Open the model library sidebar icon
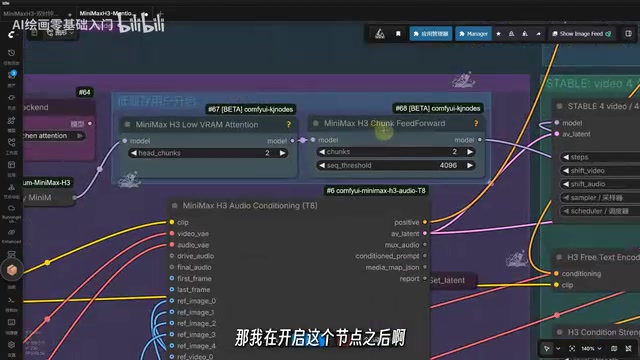 [11, 120]
